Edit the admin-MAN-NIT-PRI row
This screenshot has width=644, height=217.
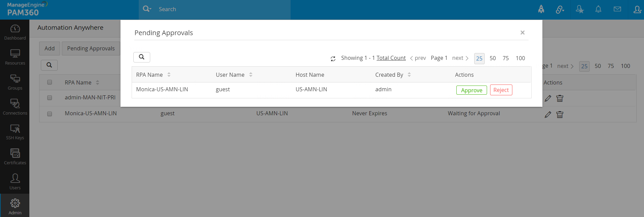[548, 98]
